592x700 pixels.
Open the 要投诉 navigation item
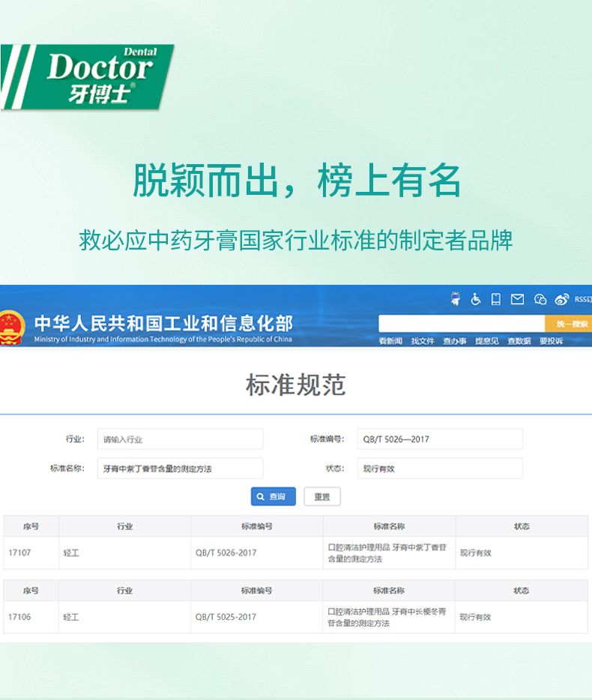click(551, 341)
